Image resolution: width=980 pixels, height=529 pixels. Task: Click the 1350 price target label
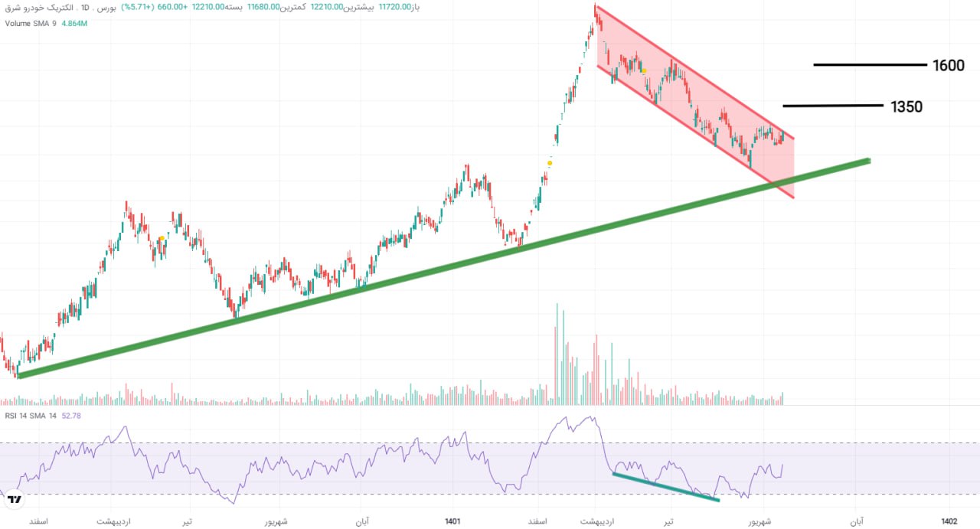pyautogui.click(x=906, y=107)
